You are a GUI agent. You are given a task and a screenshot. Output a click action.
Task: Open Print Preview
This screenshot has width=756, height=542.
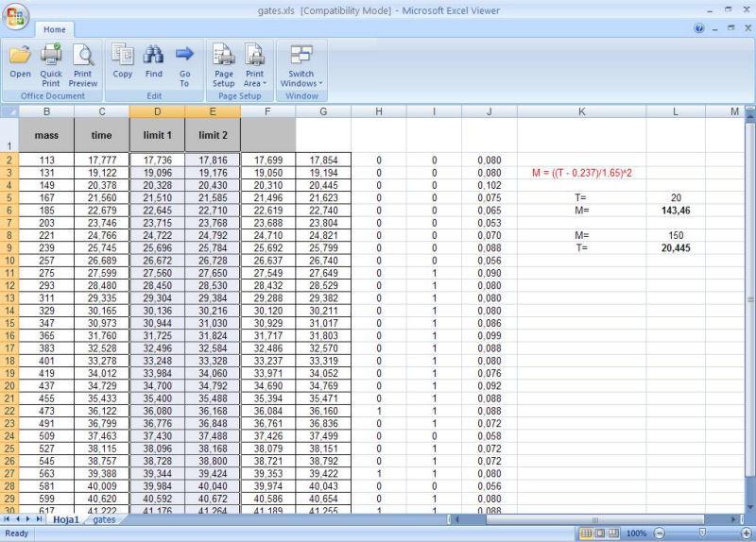[83, 65]
